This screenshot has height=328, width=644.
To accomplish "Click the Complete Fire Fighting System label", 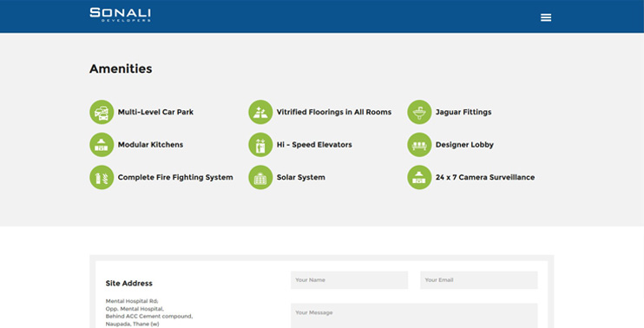I will tap(175, 177).
